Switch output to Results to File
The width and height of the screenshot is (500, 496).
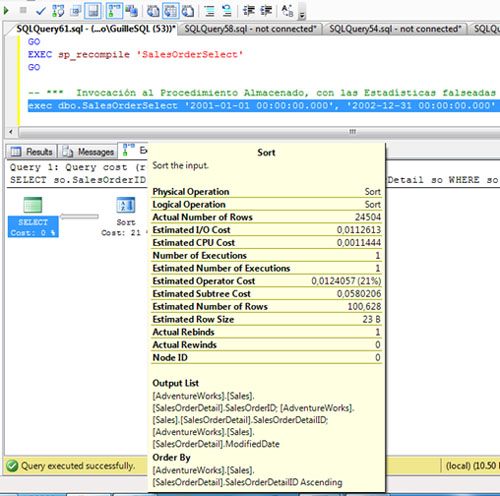(188, 11)
